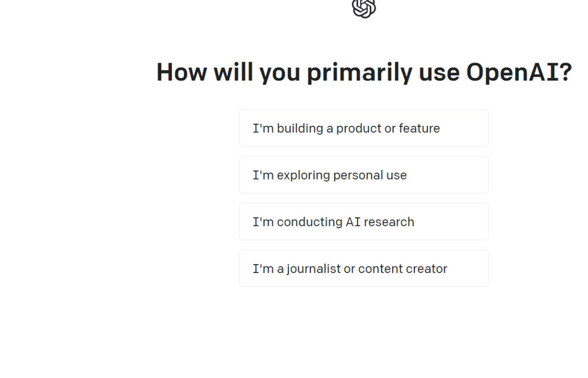This screenshot has height=378, width=588.
Task: Select the exploring personal use choice
Action: coord(364,175)
